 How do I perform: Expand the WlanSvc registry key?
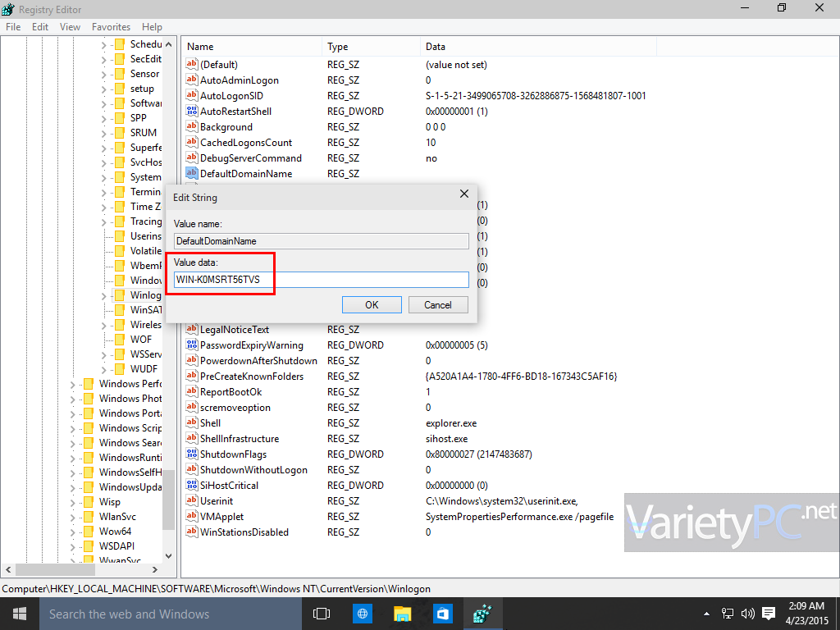(72, 516)
